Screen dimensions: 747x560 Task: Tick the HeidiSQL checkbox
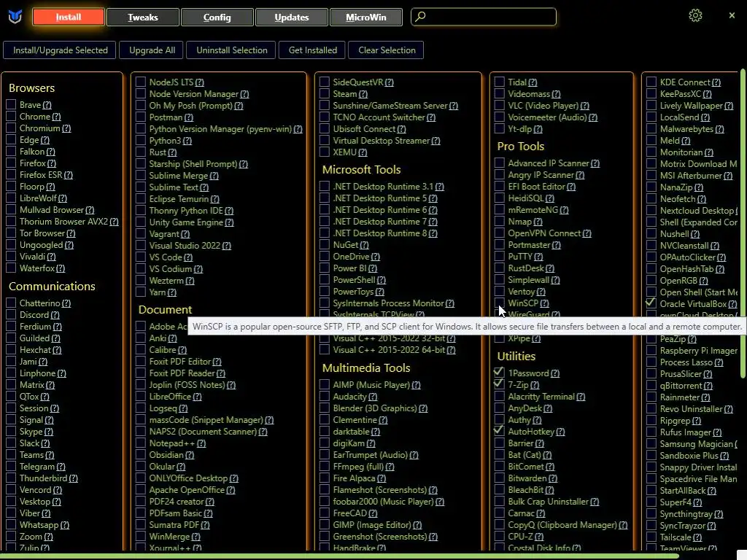499,198
